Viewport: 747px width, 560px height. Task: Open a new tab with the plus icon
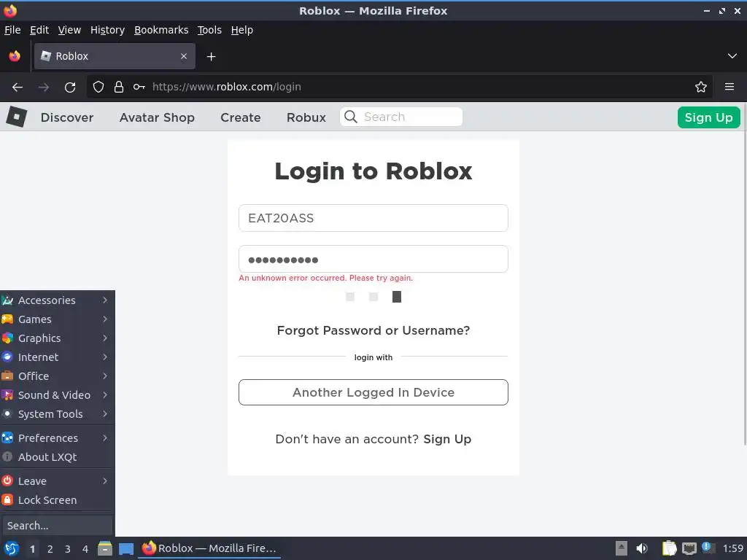pyautogui.click(x=211, y=57)
